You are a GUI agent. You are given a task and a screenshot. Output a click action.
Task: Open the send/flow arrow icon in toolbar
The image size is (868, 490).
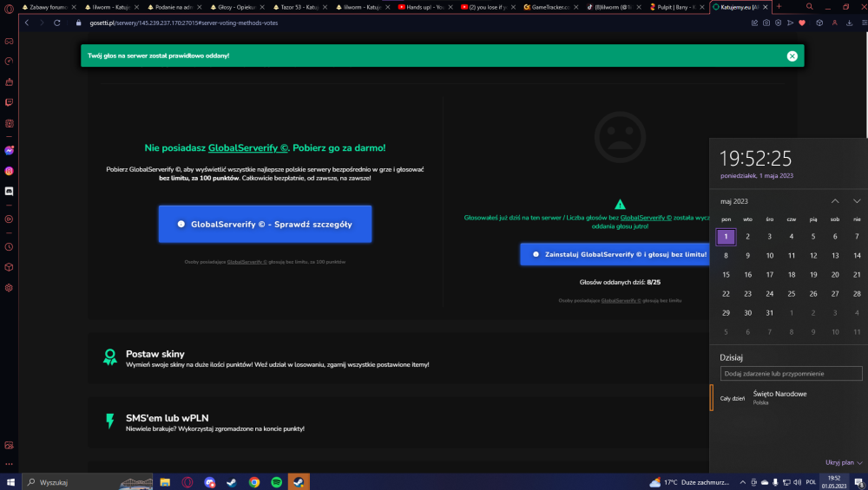[x=790, y=23]
